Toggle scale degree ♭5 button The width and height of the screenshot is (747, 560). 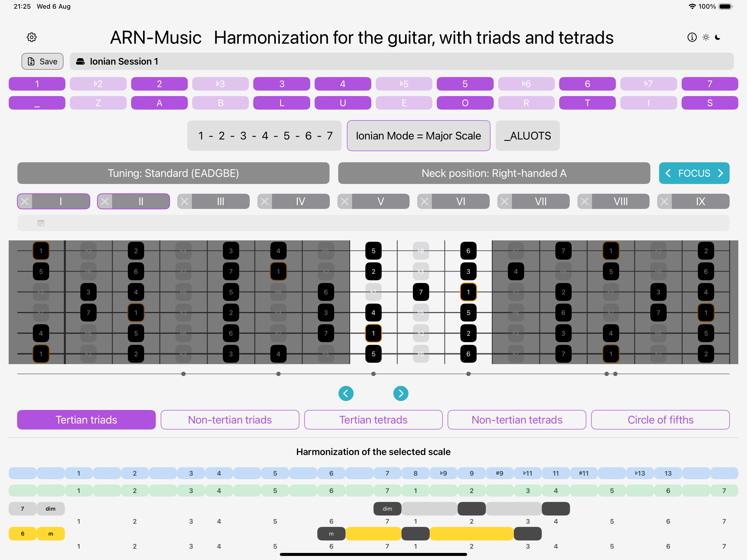point(404,84)
